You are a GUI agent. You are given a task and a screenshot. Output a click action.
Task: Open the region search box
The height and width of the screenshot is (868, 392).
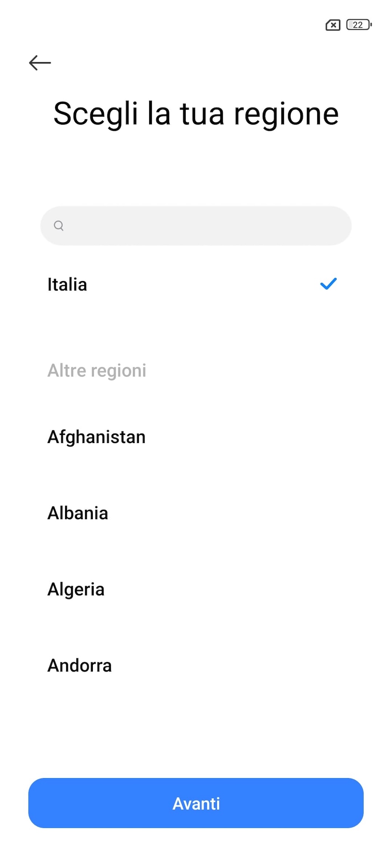coord(204,226)
